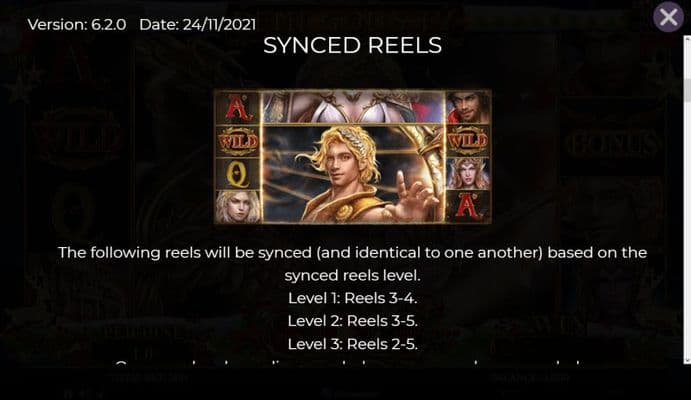Click the large golden-haired archer synced symbol

pyautogui.click(x=353, y=174)
